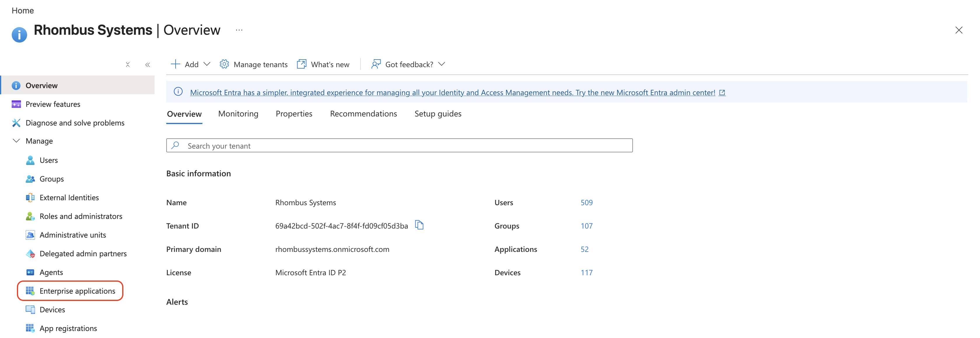
Task: Click the Diagnose and solve problems wrench icon
Action: tap(16, 123)
